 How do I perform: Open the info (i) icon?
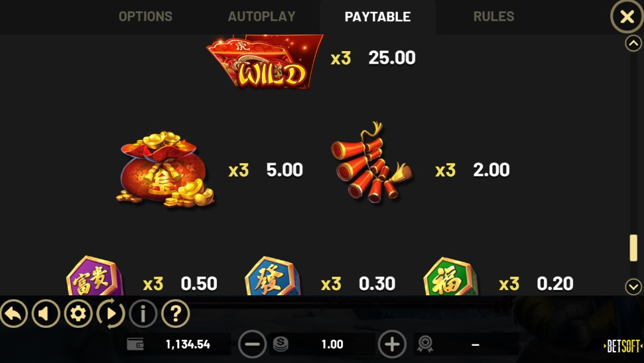click(143, 314)
